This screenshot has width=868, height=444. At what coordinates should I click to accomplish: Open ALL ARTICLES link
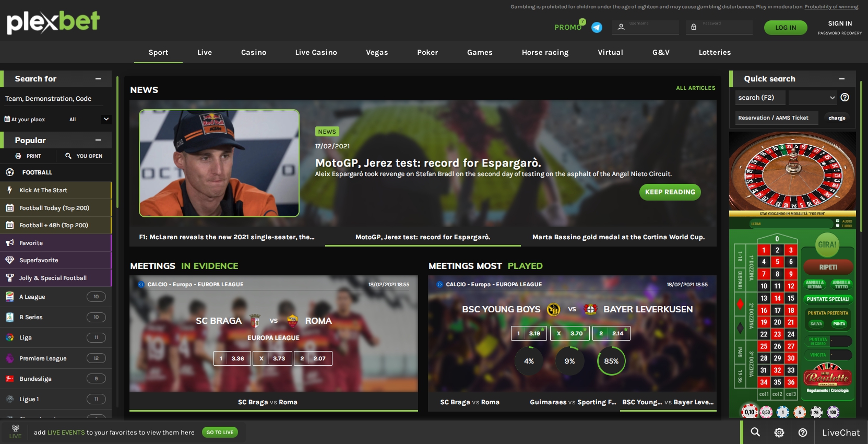(x=696, y=88)
